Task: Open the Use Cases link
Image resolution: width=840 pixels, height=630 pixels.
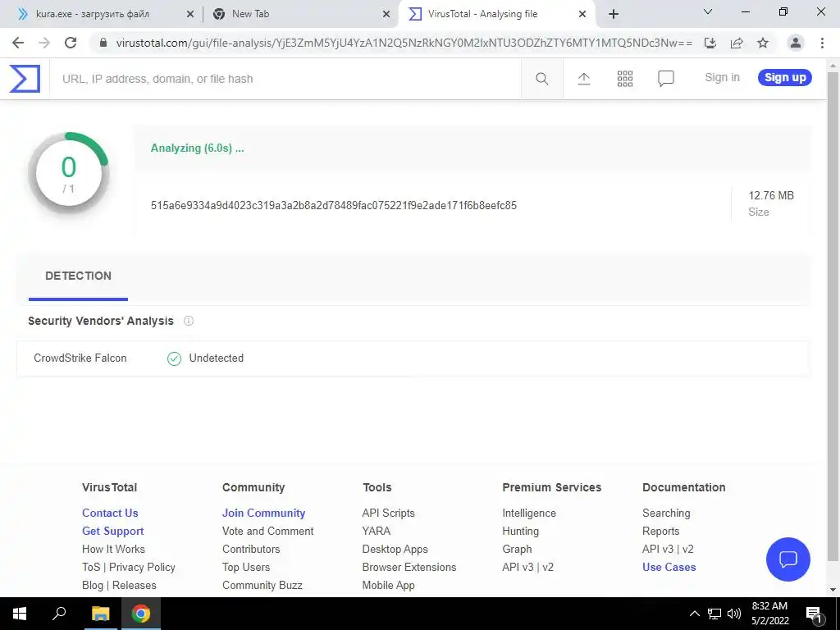Action: (669, 568)
